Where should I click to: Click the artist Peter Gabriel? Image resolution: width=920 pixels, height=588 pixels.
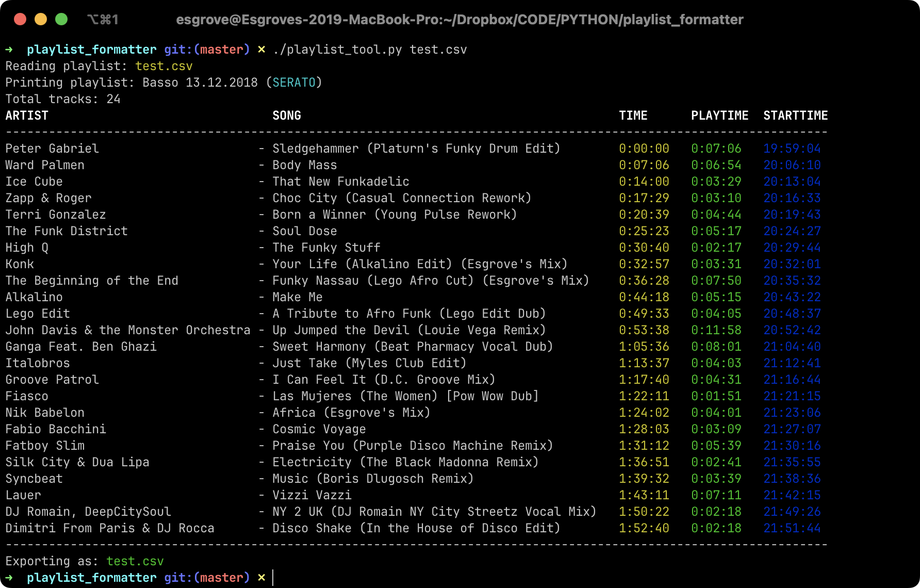[x=52, y=149]
